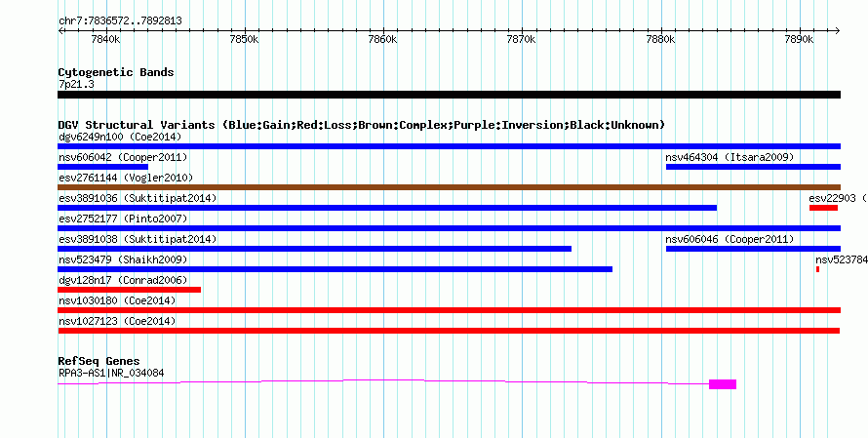Open the RefSeq Genes track title
Image resolution: width=868 pixels, height=438 pixels.
99,361
